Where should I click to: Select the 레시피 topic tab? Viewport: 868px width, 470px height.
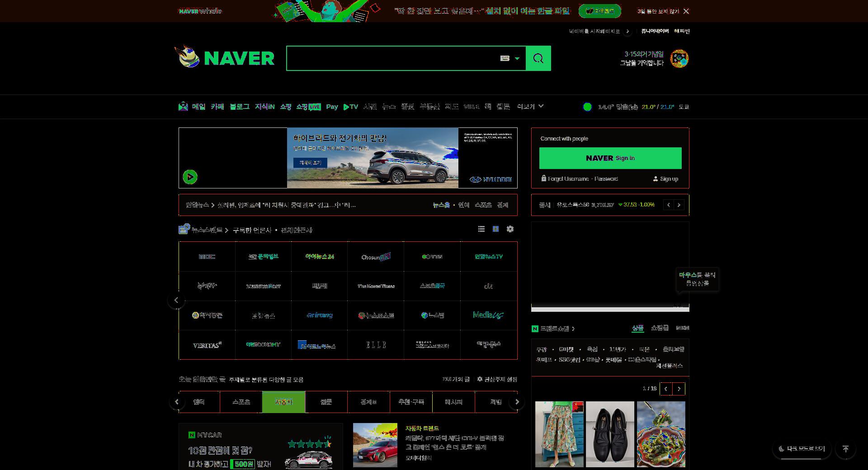tap(453, 402)
